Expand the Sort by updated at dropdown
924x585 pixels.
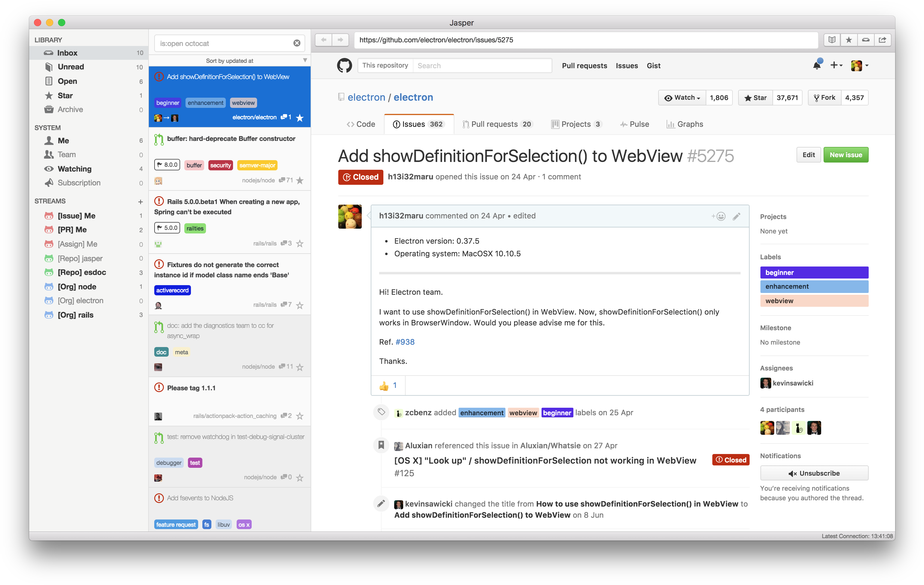point(229,61)
